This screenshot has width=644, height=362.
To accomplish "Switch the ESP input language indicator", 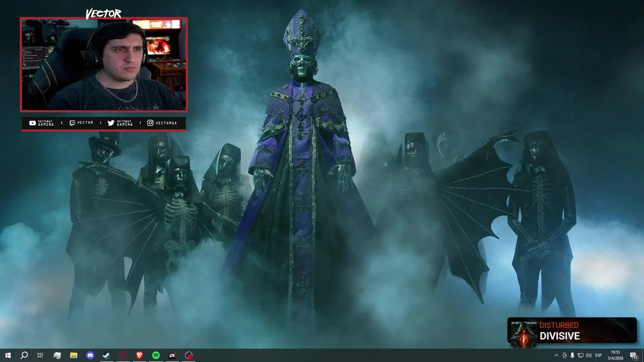I will (x=599, y=355).
